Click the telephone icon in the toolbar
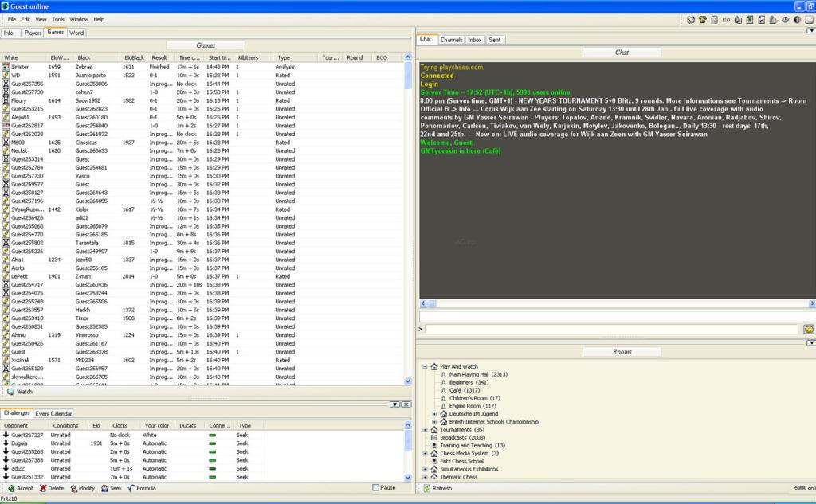 [x=703, y=19]
